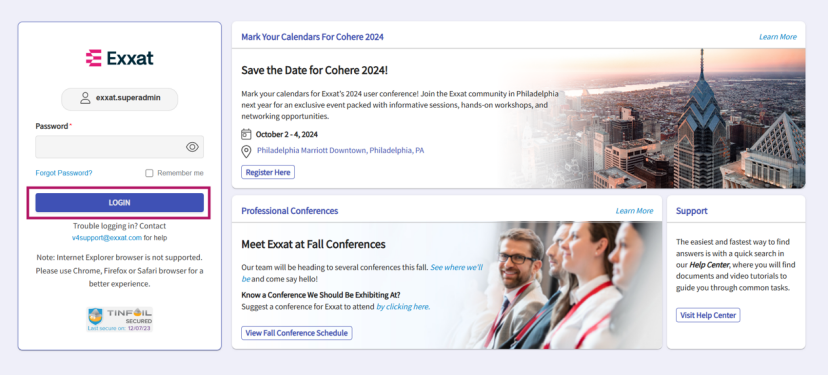Select the exxat.superadmin username chip
Image resolution: width=828 pixels, height=375 pixels.
tap(119, 99)
